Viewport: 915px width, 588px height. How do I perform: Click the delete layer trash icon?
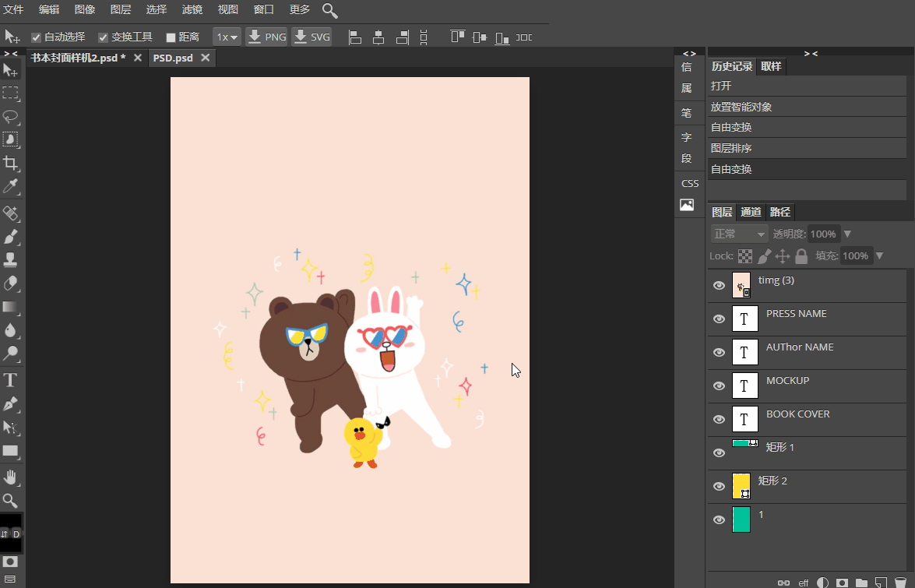click(x=900, y=583)
